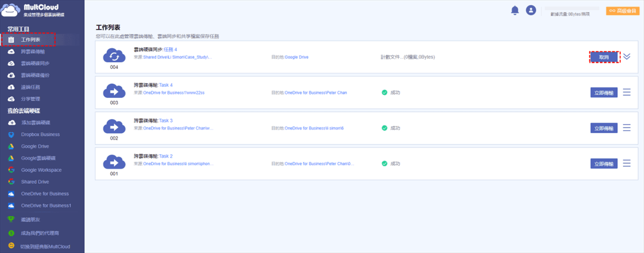
Task: Click the Google Workspace icon
Action: (11, 170)
